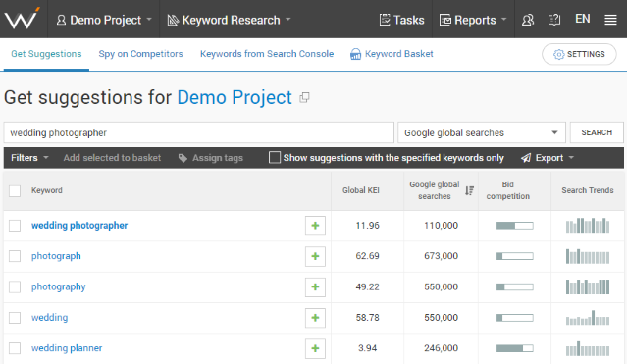Open the 'photography' keyword link

tap(58, 286)
